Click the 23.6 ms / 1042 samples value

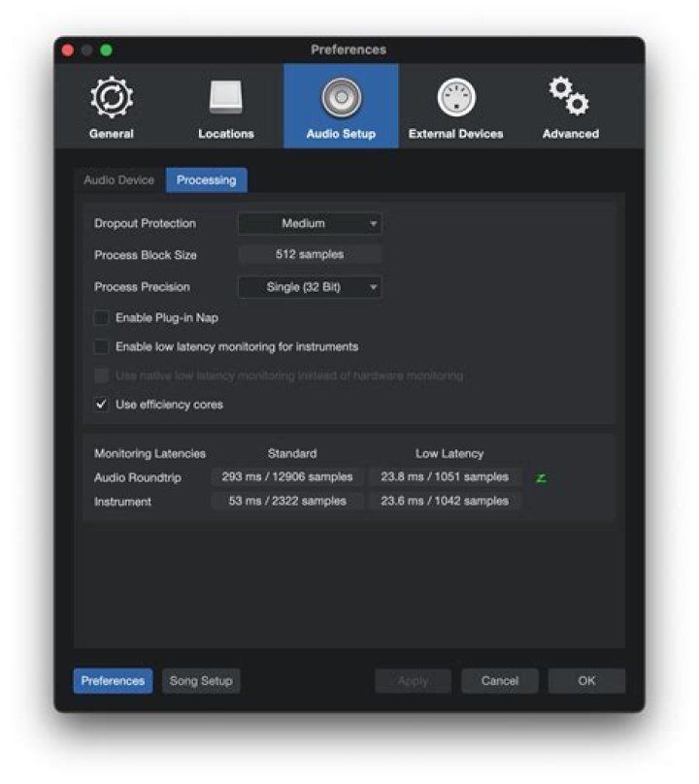(445, 501)
